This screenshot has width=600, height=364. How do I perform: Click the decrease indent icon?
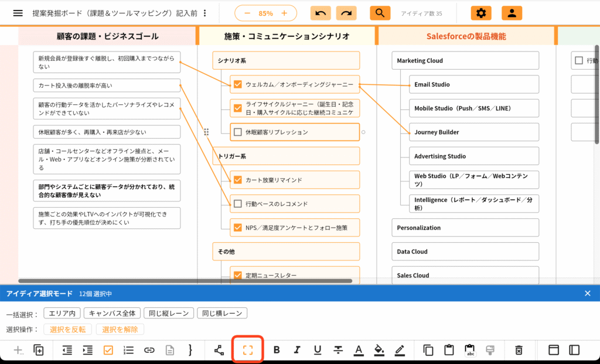pos(67,349)
